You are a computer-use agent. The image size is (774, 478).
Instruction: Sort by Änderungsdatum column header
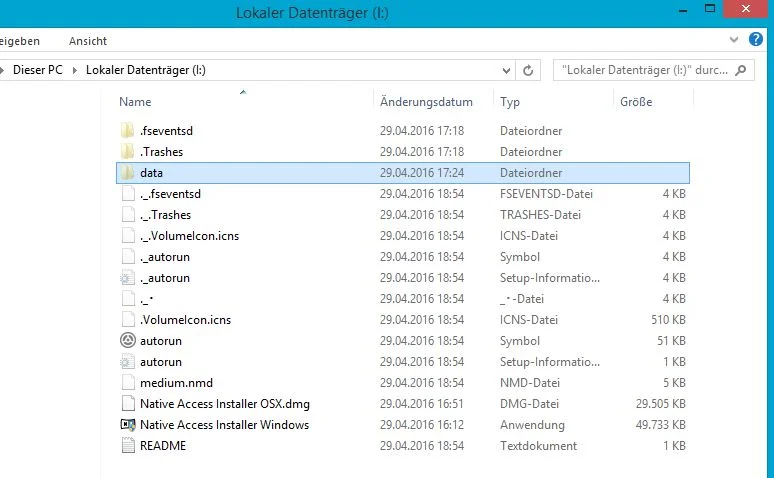(x=426, y=102)
